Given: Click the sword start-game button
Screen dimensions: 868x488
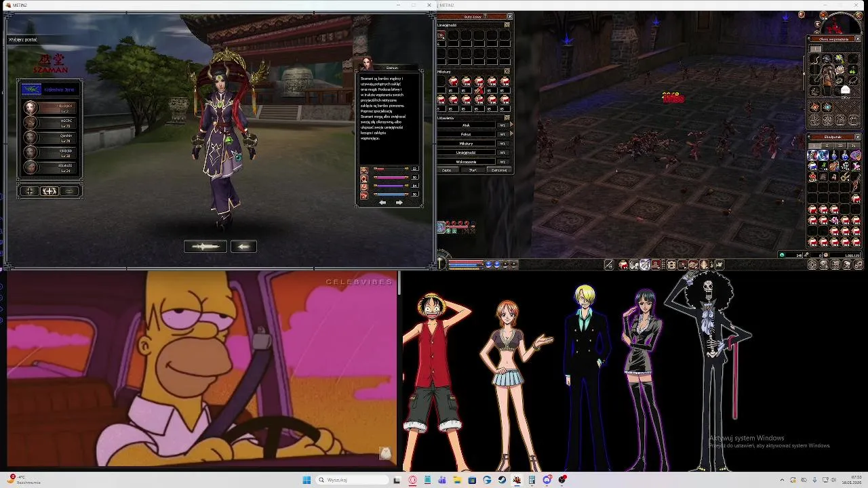Looking at the screenshot, I should [x=205, y=247].
